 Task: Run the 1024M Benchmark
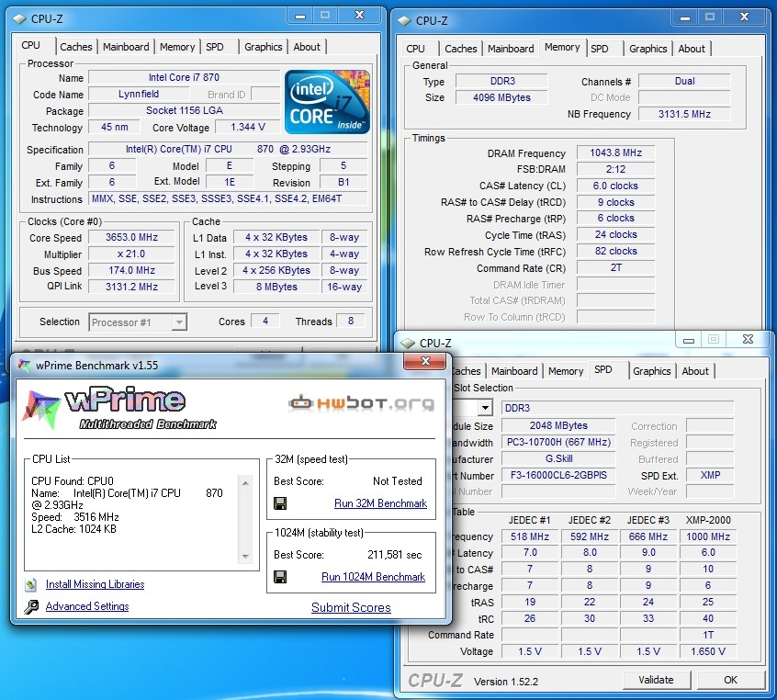373,577
